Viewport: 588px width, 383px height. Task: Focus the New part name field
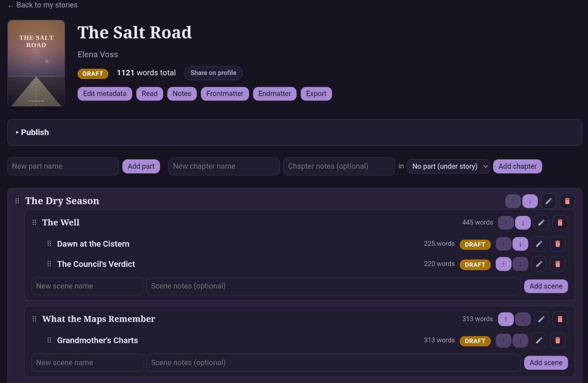(63, 166)
